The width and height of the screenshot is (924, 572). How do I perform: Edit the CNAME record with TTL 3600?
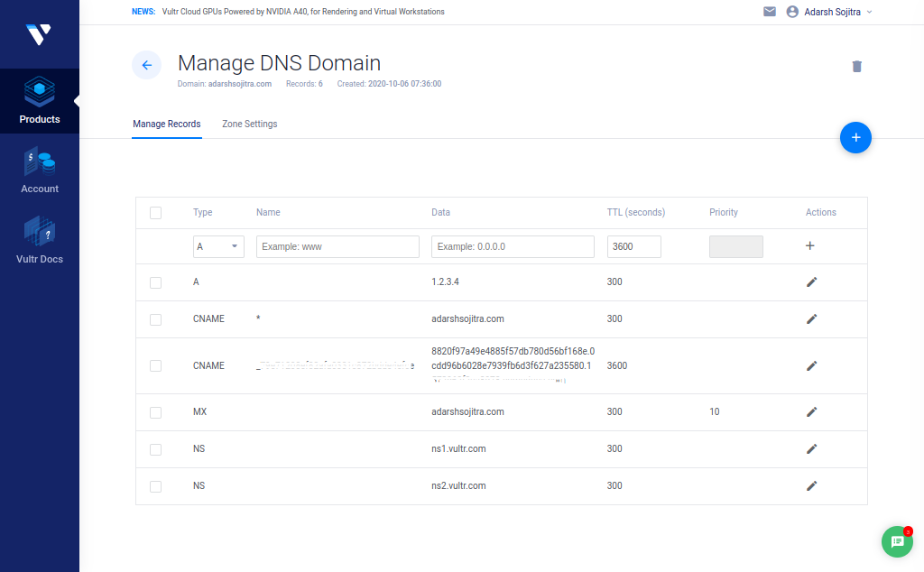click(811, 365)
